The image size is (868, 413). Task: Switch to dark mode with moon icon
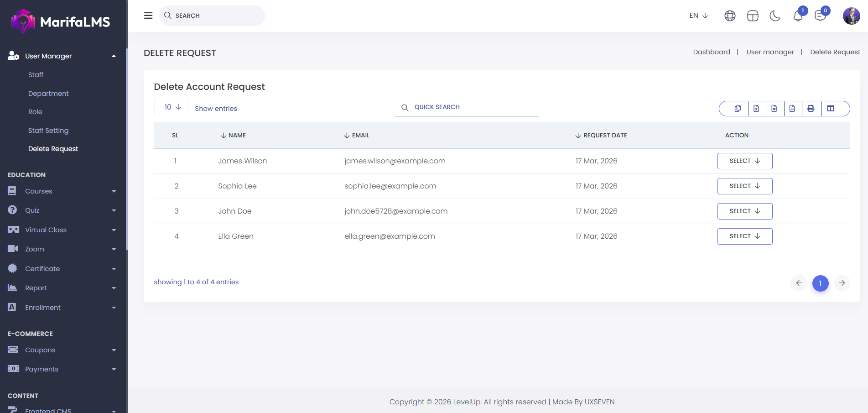[775, 16]
